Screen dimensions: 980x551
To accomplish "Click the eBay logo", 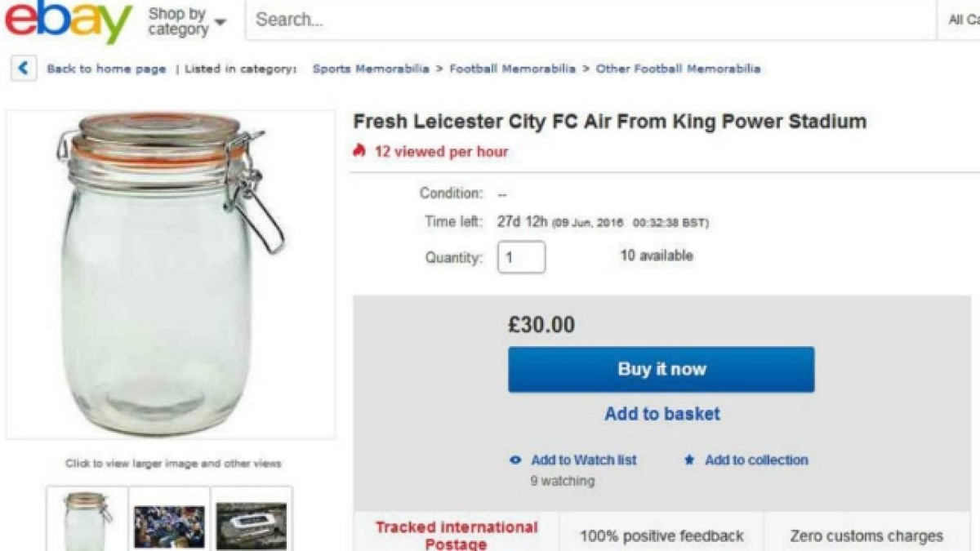I will coord(67,22).
